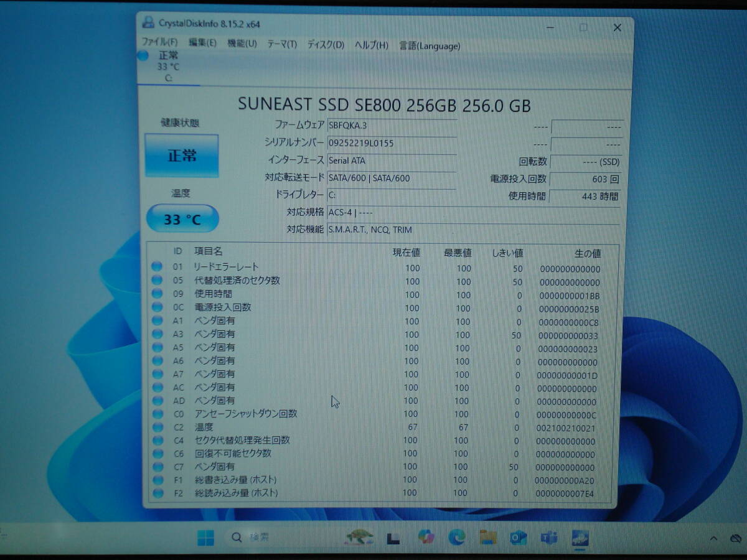Open File Explorer from the taskbar
The width and height of the screenshot is (747, 560).
pos(487,537)
